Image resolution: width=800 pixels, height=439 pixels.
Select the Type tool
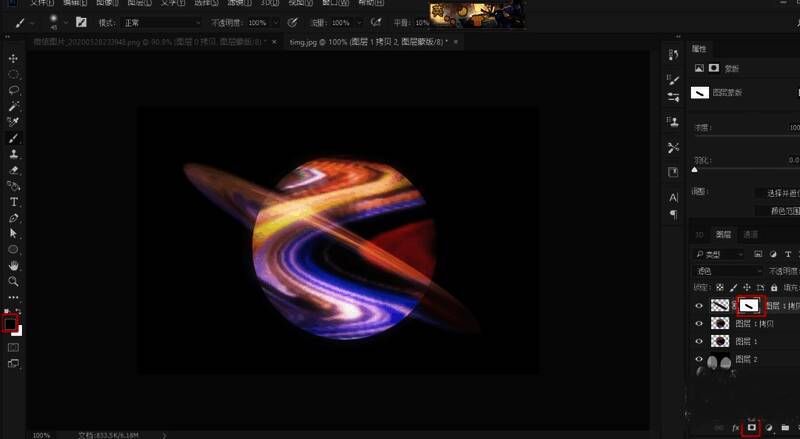pyautogui.click(x=13, y=202)
